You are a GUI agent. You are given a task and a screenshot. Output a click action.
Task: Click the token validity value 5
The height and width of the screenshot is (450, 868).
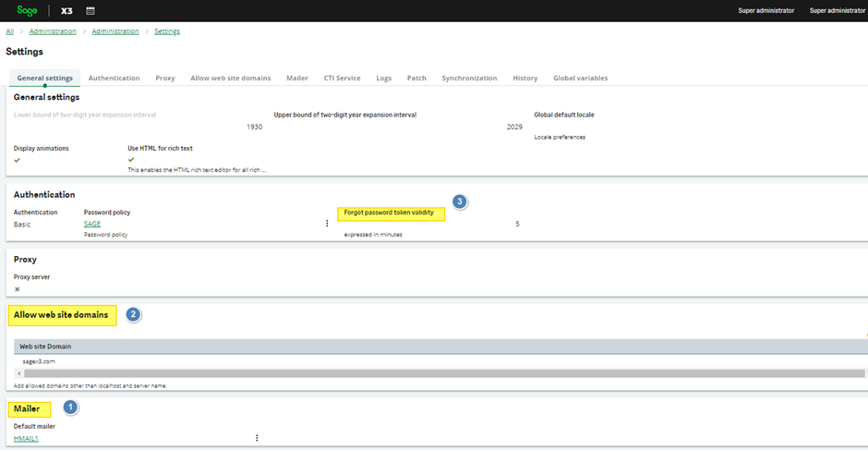point(517,224)
